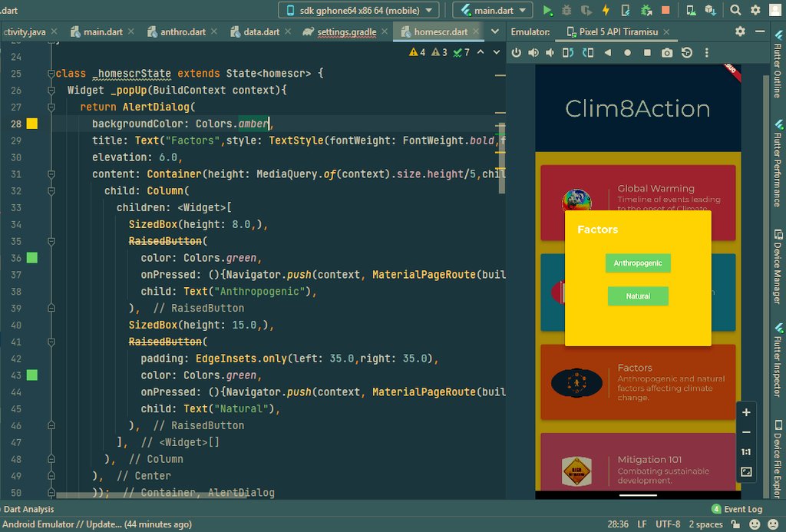Open Device Manager side panel
This screenshot has height=532, width=786.
pyautogui.click(x=778, y=266)
